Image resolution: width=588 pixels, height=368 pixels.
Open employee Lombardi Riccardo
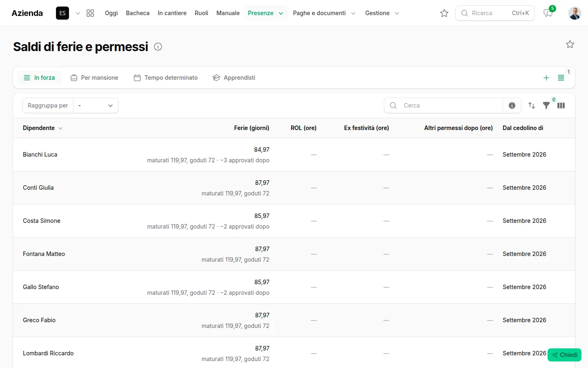(x=48, y=353)
